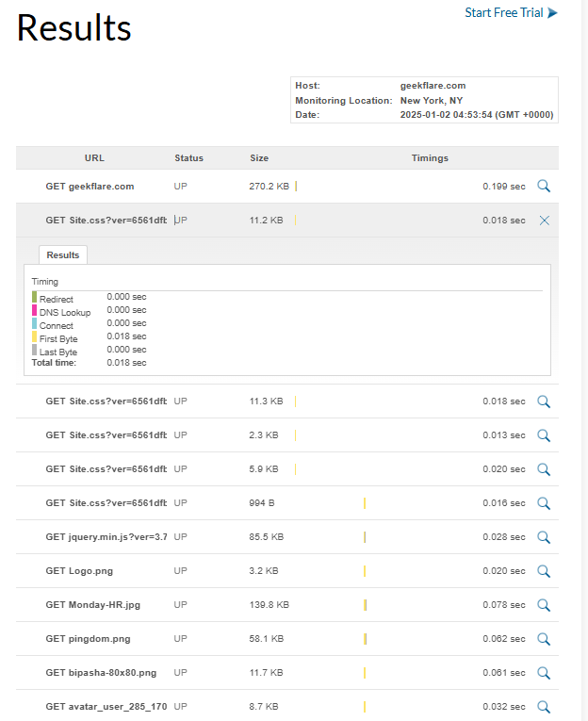Click the gray Last Byte legend swatch
The image size is (588, 721).
[34, 350]
